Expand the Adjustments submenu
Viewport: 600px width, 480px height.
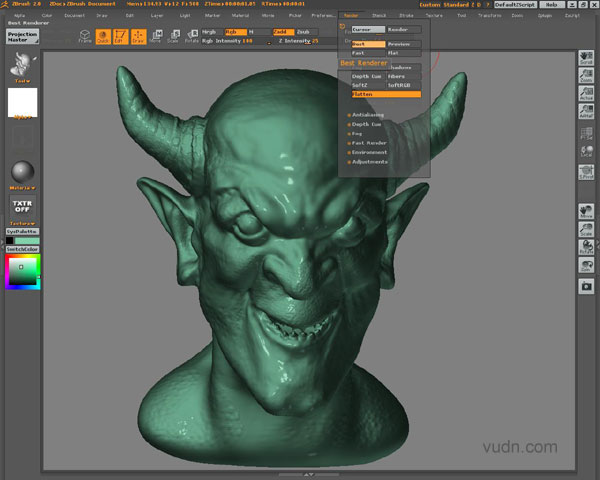click(x=368, y=162)
